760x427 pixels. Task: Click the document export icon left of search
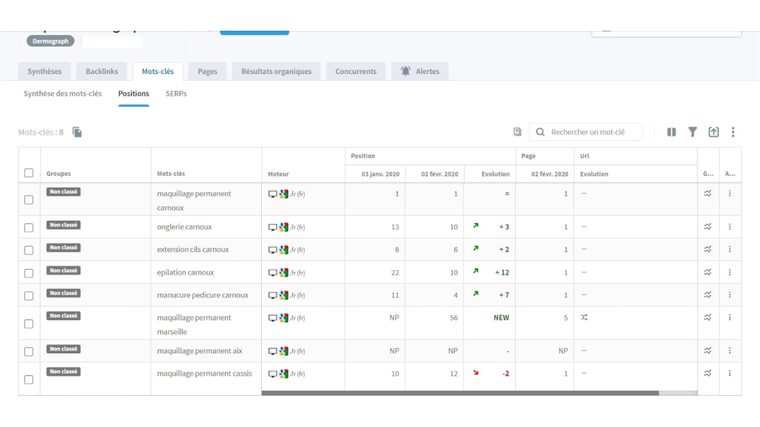tap(517, 132)
